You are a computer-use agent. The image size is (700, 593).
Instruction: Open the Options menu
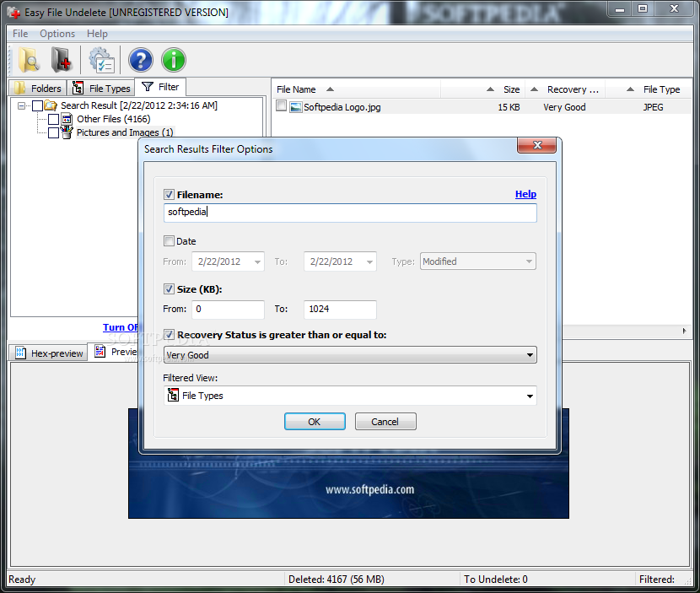pos(57,34)
